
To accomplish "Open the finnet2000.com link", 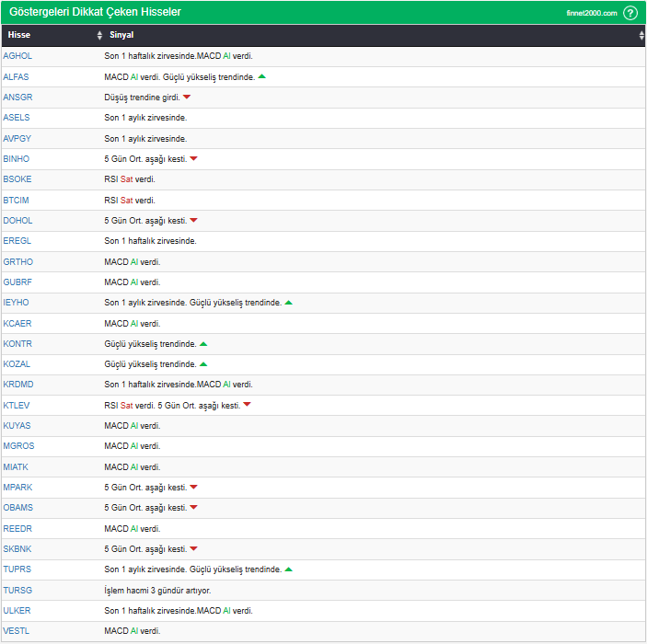I will click(592, 13).
